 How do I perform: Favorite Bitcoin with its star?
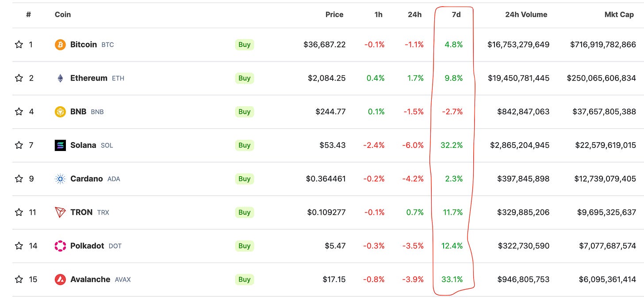click(x=19, y=45)
